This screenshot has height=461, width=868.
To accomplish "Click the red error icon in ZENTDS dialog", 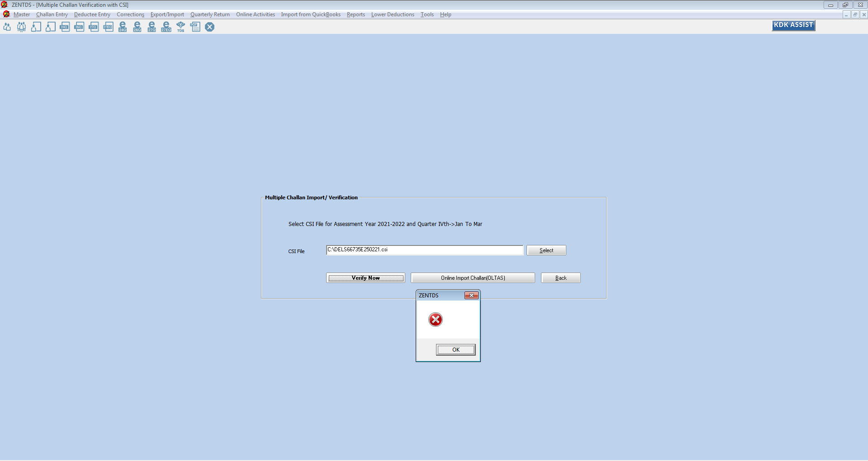I will 436,320.
